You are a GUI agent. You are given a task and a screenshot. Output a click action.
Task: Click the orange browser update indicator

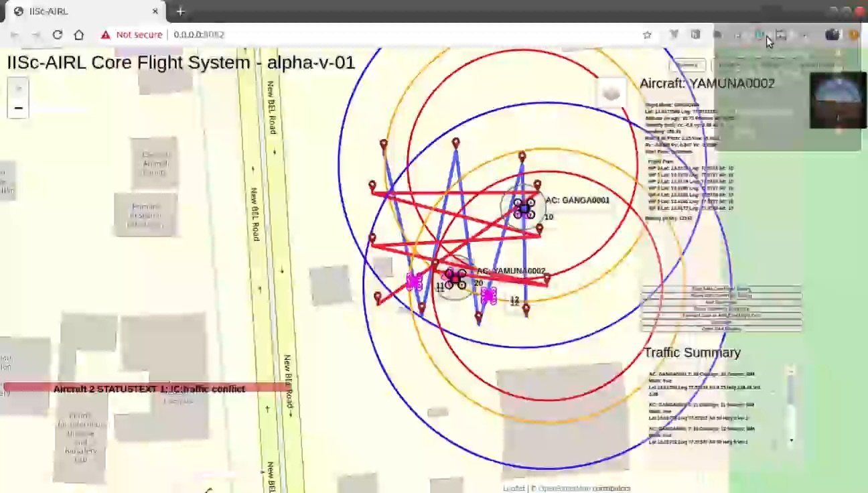853,35
